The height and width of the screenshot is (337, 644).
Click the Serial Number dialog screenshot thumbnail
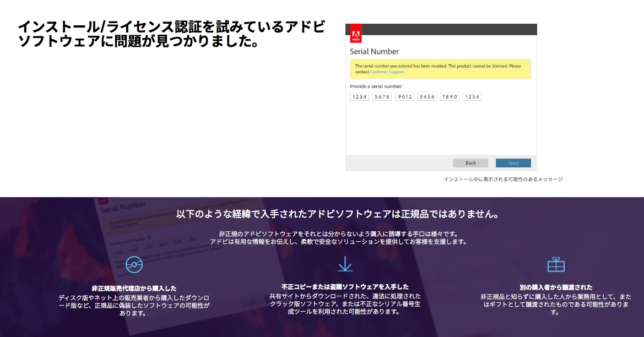[441, 97]
